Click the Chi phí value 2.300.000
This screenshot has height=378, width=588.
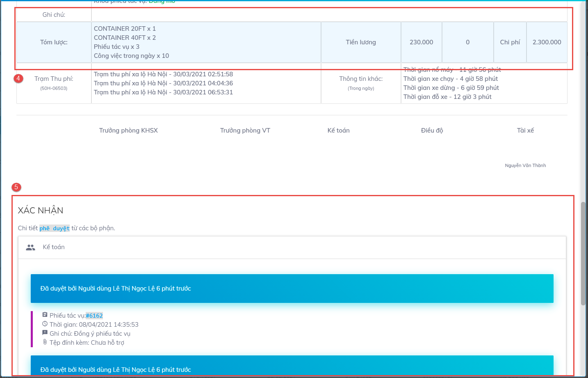tap(547, 42)
